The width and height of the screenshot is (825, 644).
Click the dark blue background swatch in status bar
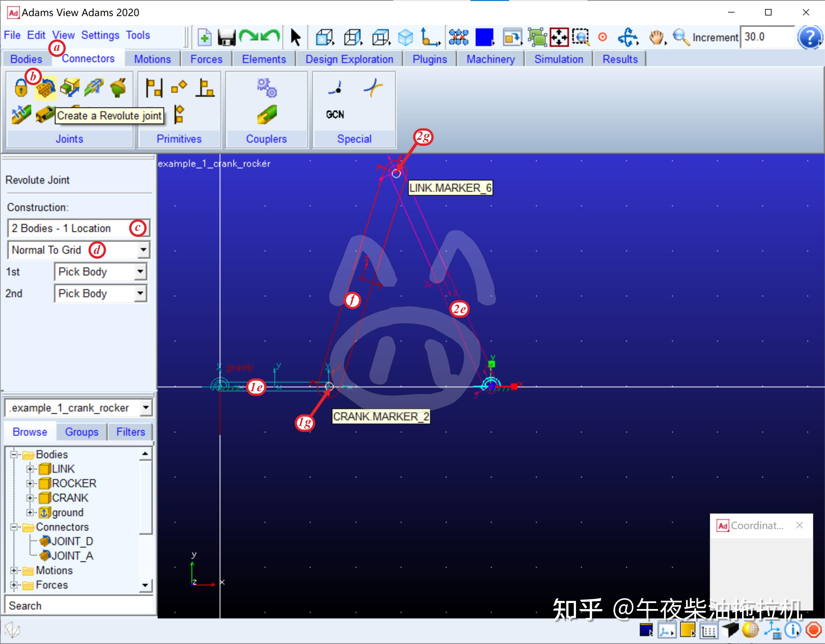pos(646,630)
